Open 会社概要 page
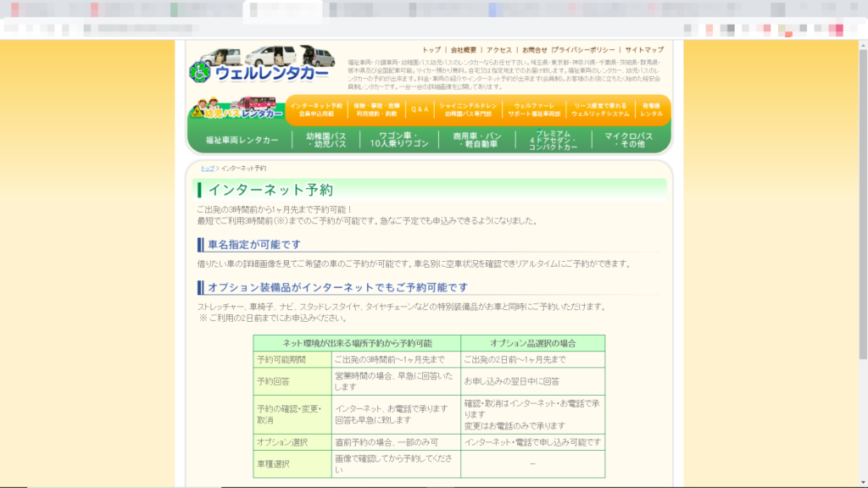868x488 pixels. [465, 50]
